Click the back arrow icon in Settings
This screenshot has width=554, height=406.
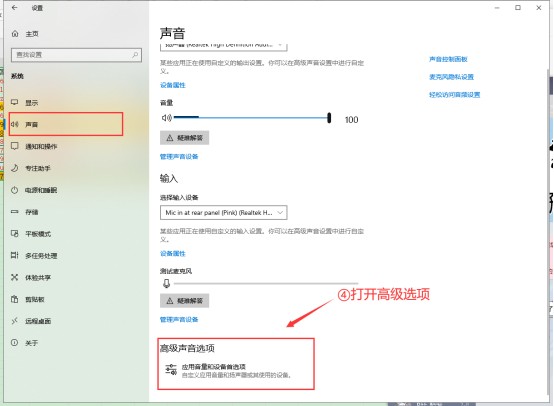click(14, 7)
